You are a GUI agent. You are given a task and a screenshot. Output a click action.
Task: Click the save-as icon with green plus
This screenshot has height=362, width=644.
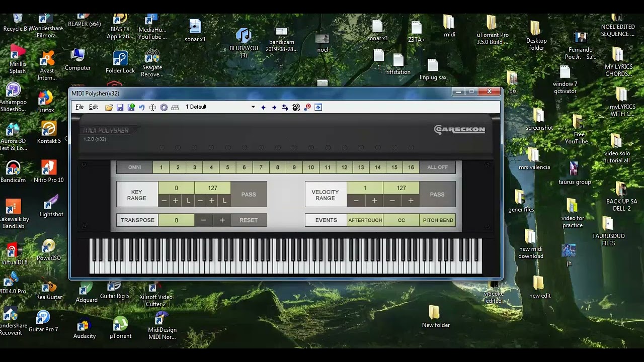(131, 107)
